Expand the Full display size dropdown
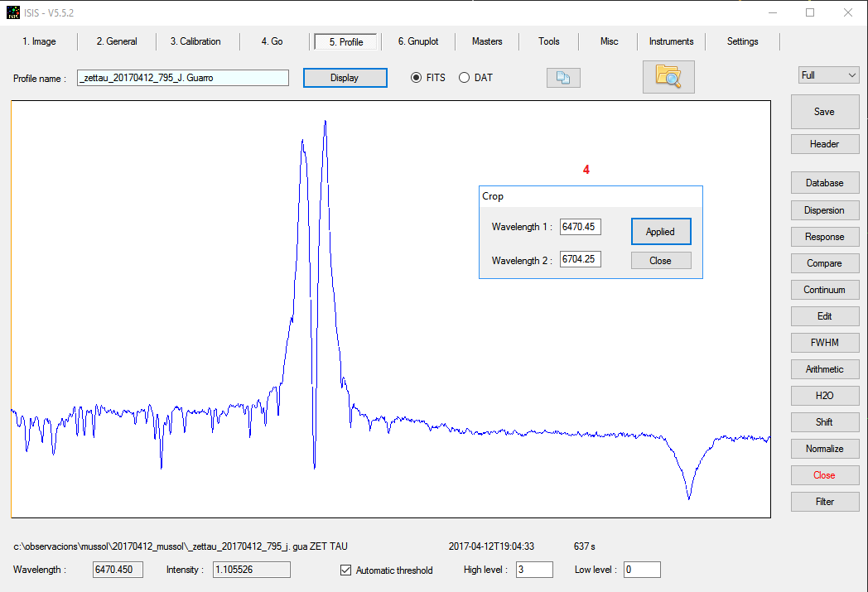Viewport: 868px width, 592px height. pyautogui.click(x=828, y=75)
